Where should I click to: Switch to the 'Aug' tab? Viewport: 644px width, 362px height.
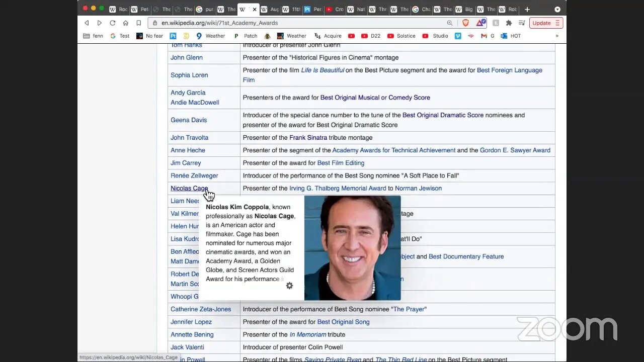(270, 9)
